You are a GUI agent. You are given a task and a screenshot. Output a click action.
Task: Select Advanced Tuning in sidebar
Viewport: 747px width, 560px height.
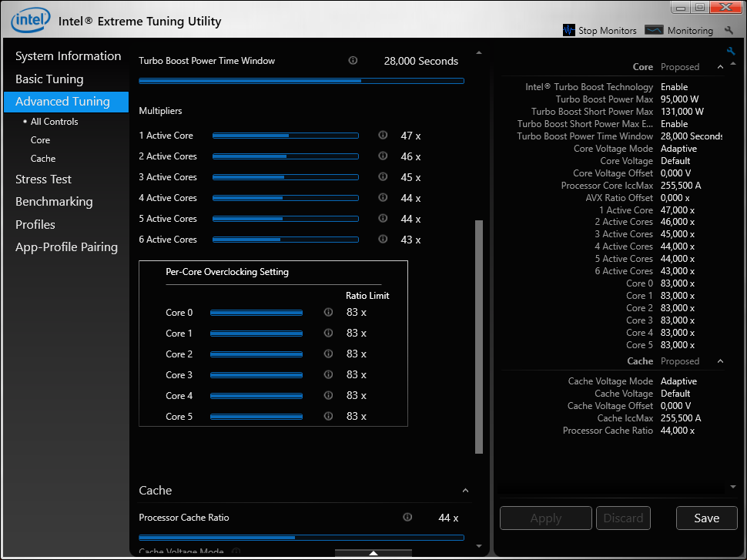[66, 102]
